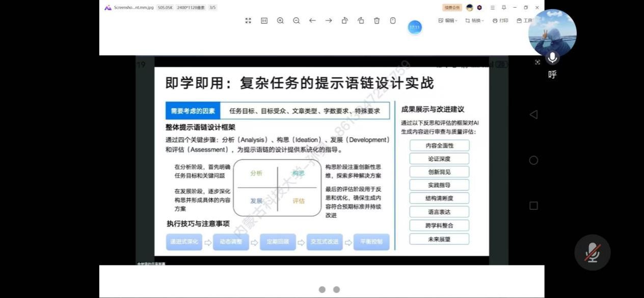This screenshot has width=644, height=298.
Task: Delete the image with the trash icon
Action: click(x=377, y=20)
